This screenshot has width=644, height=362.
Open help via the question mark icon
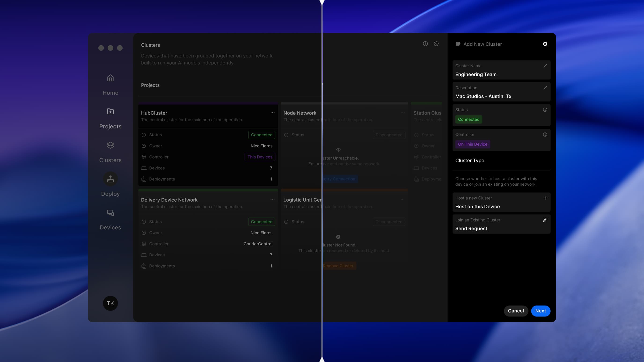pyautogui.click(x=425, y=43)
